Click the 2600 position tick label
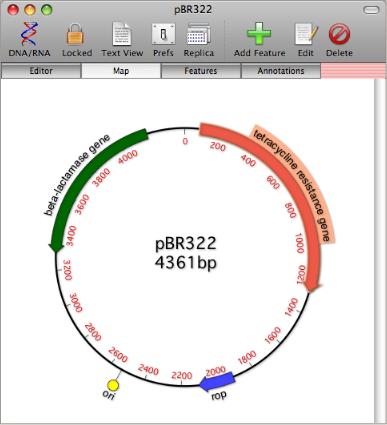 pyautogui.click(x=118, y=355)
